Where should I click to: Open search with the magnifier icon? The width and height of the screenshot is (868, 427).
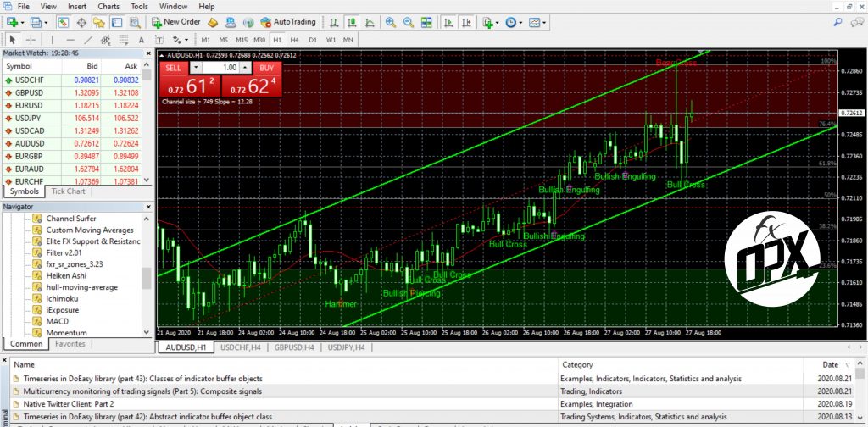[x=837, y=22]
